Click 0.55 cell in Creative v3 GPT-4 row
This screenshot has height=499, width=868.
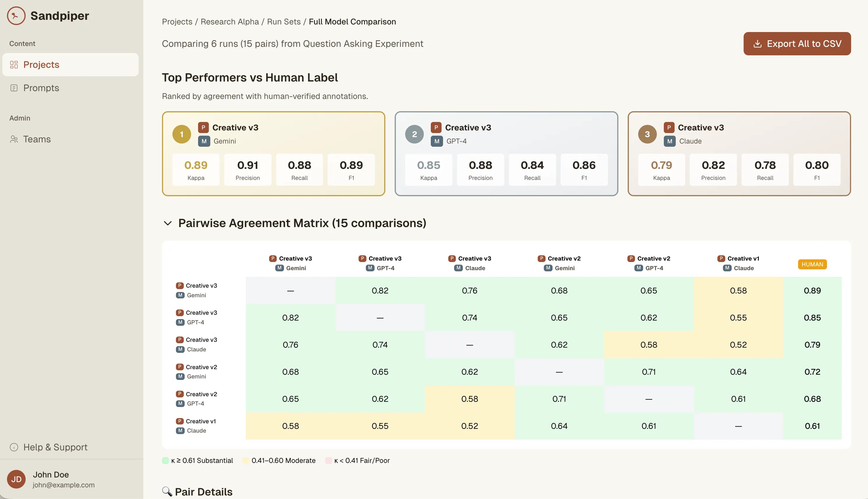738,317
